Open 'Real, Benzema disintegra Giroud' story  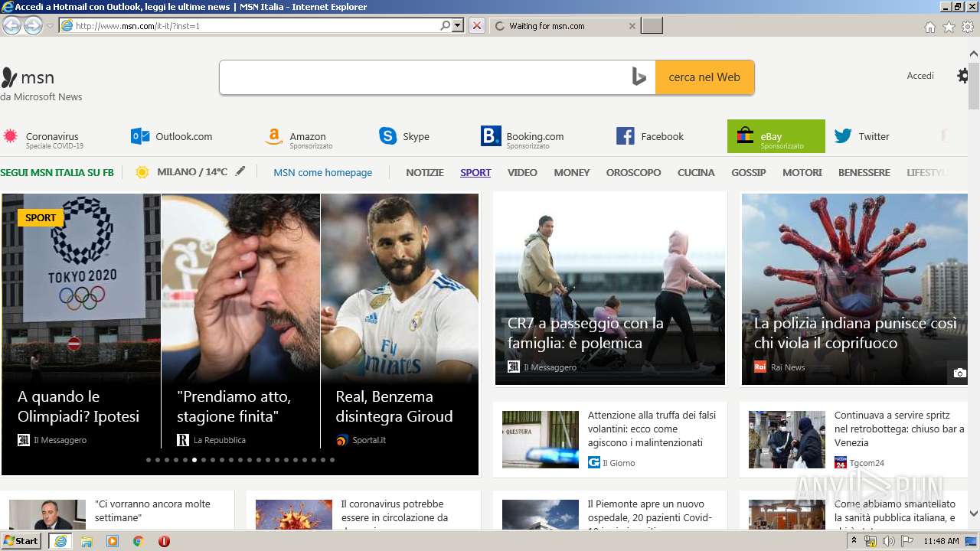pyautogui.click(x=394, y=406)
